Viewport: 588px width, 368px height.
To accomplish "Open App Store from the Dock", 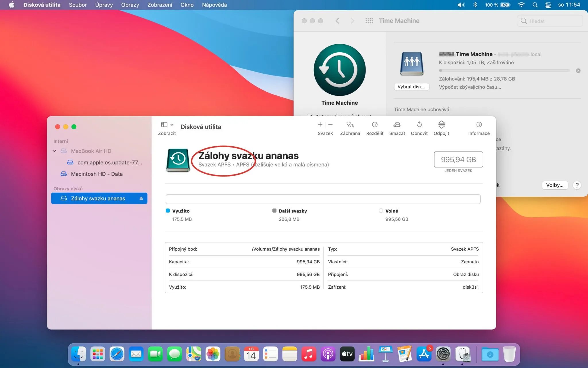I will click(424, 354).
